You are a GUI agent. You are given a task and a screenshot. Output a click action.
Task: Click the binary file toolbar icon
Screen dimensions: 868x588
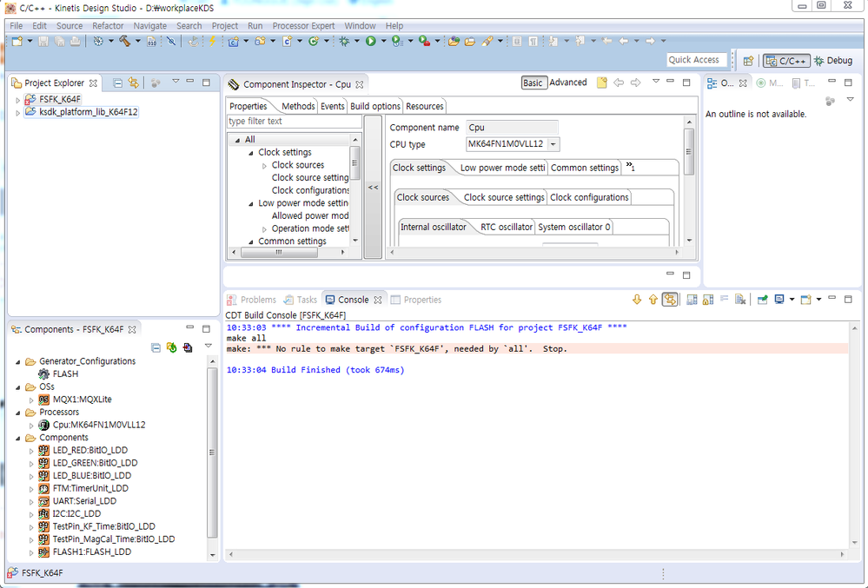coord(151,42)
